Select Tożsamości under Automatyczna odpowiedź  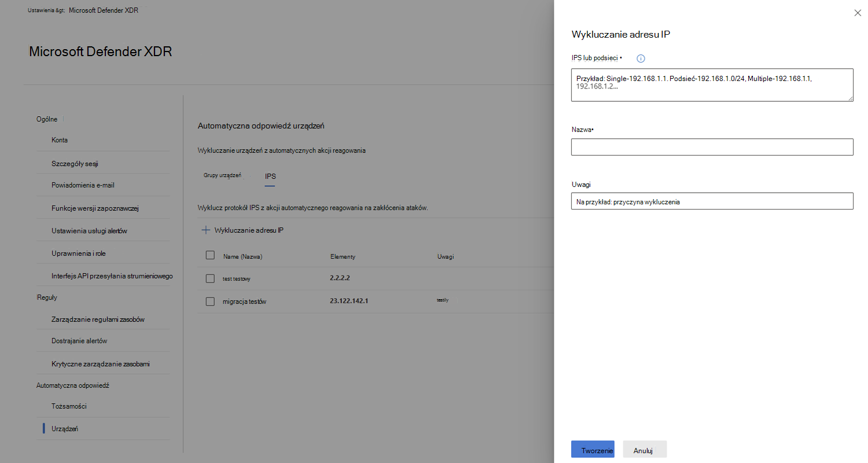pyautogui.click(x=69, y=406)
